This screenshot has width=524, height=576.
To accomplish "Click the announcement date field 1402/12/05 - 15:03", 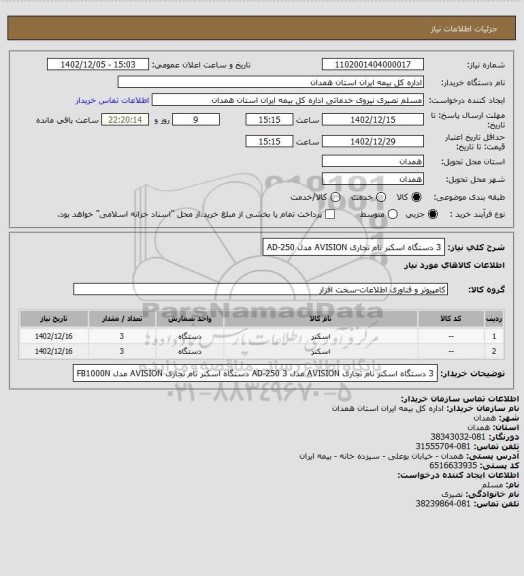I will 98,64.
